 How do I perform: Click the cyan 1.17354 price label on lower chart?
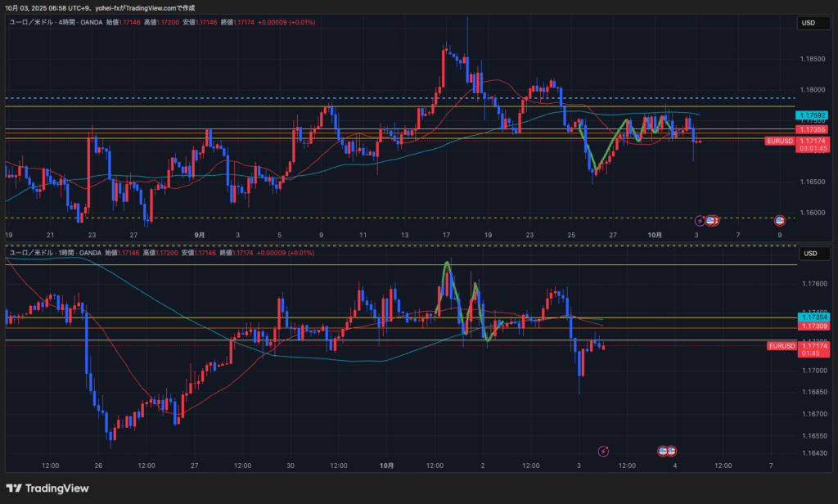(x=815, y=317)
